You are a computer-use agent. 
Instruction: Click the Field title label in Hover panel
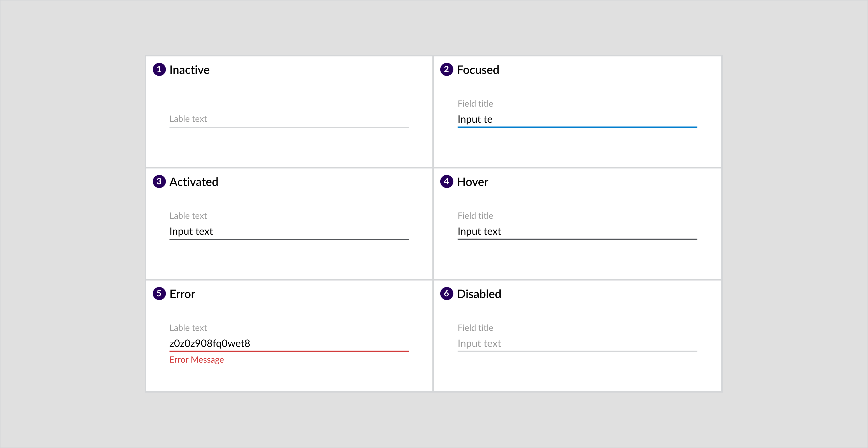[475, 216]
